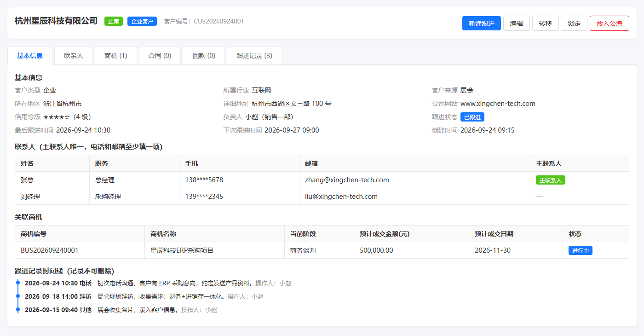Image resolution: width=644 pixels, height=336 pixels.
Task: Select the 转移 button
Action: [x=545, y=23]
